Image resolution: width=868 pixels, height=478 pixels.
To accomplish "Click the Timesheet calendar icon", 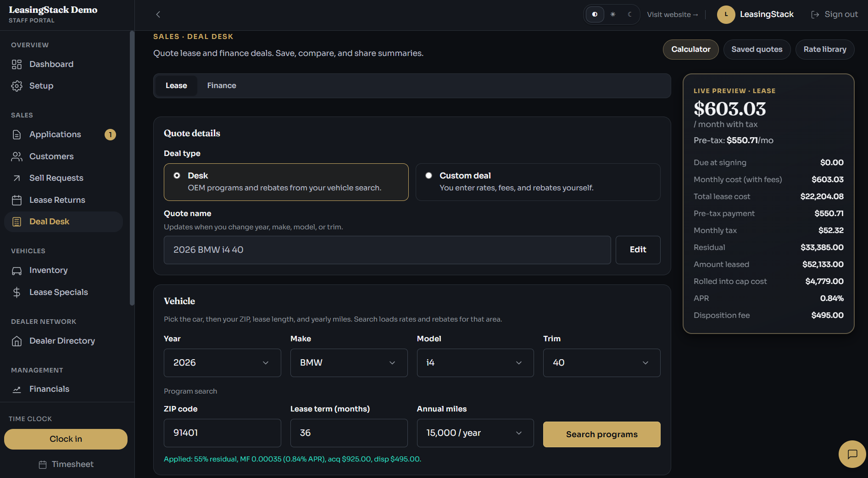I will (x=43, y=465).
